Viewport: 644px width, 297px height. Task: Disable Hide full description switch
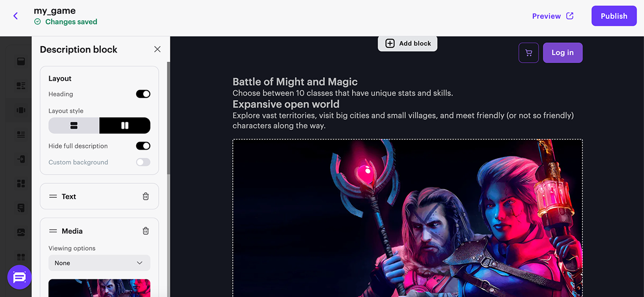coord(143,146)
